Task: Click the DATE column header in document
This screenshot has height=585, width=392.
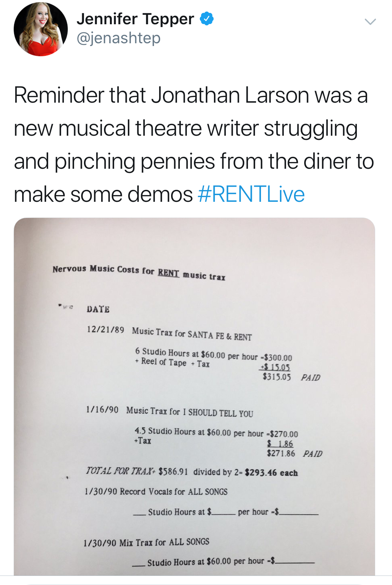Action: pos(98,309)
